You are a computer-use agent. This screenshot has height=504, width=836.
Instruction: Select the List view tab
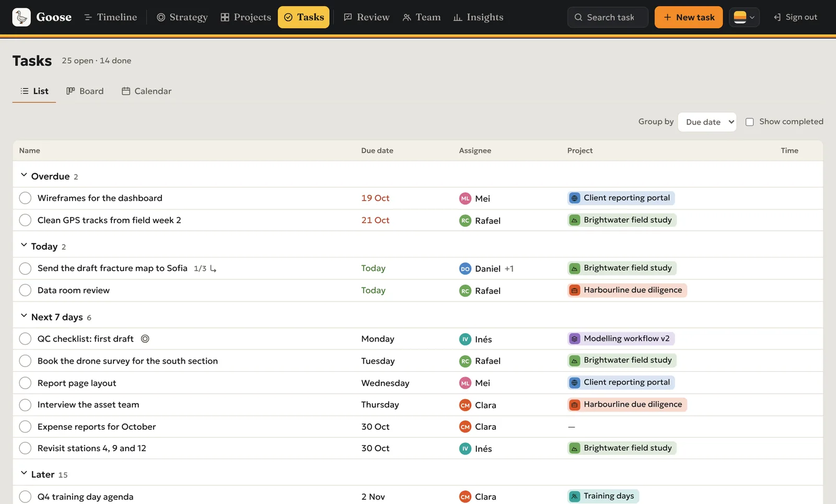click(x=34, y=91)
